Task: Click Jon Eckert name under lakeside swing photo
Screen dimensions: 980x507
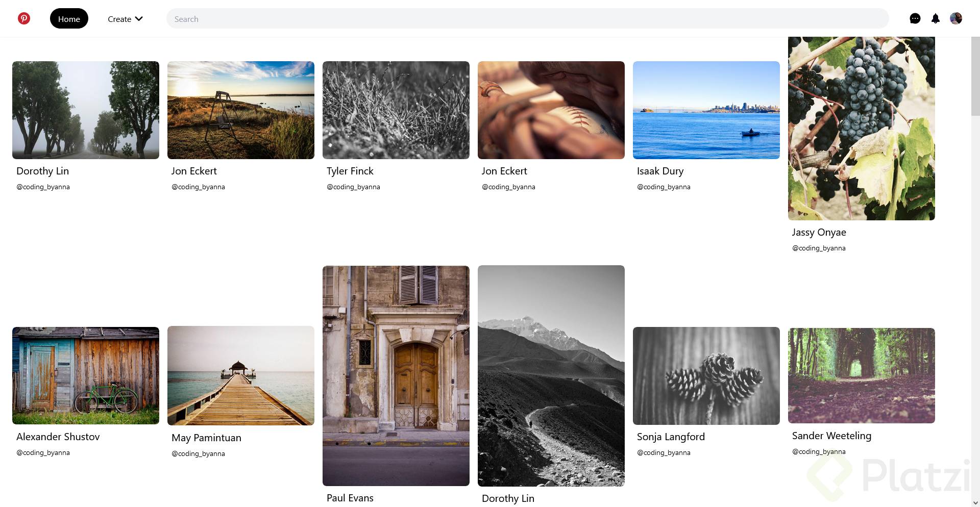Action: pyautogui.click(x=194, y=171)
